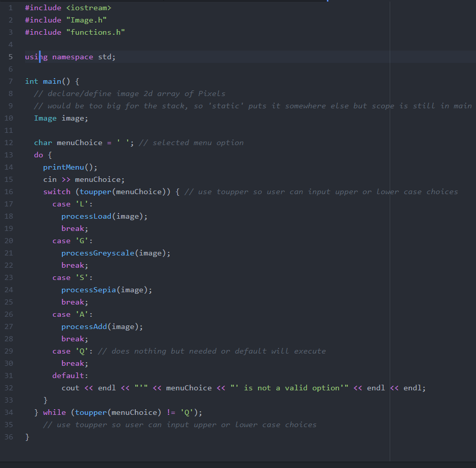Screen dimensions: 476x468
Task: Click line number 7 in the gutter
Action: pos(11,81)
